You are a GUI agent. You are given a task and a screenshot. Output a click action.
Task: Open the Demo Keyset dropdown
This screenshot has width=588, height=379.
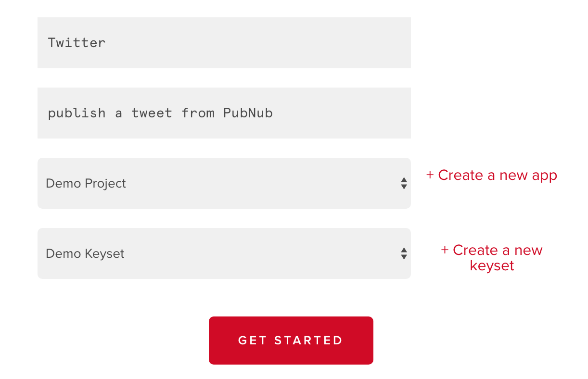pos(224,253)
